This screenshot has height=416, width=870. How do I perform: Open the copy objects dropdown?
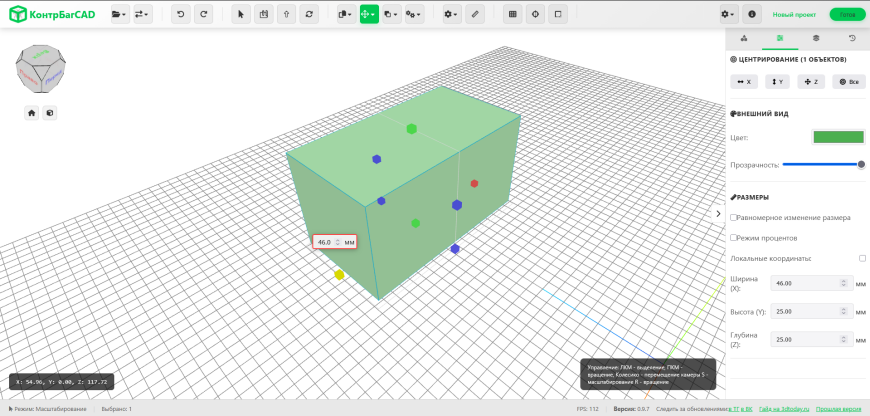coord(347,14)
